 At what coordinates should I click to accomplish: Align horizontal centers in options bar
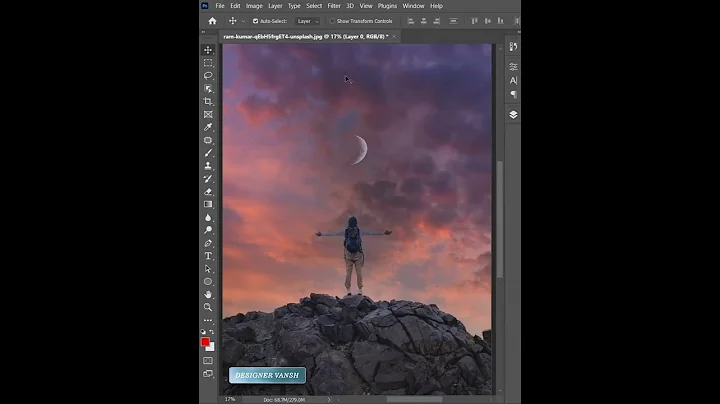click(423, 21)
